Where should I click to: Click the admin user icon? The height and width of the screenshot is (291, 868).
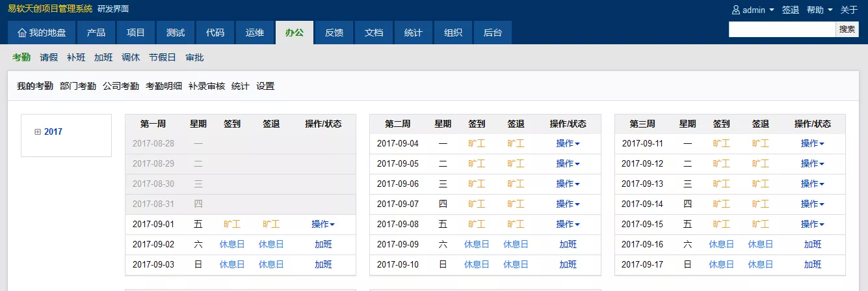pos(736,10)
